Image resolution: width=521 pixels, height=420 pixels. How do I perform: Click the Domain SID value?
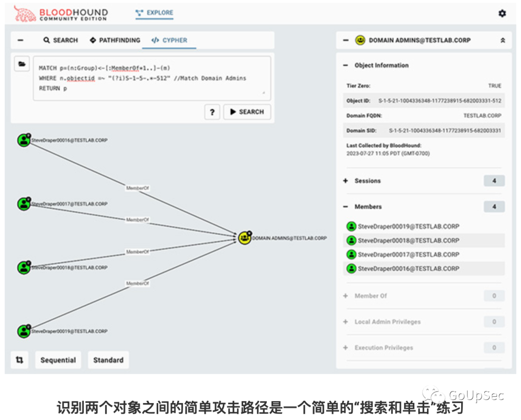[445, 131]
